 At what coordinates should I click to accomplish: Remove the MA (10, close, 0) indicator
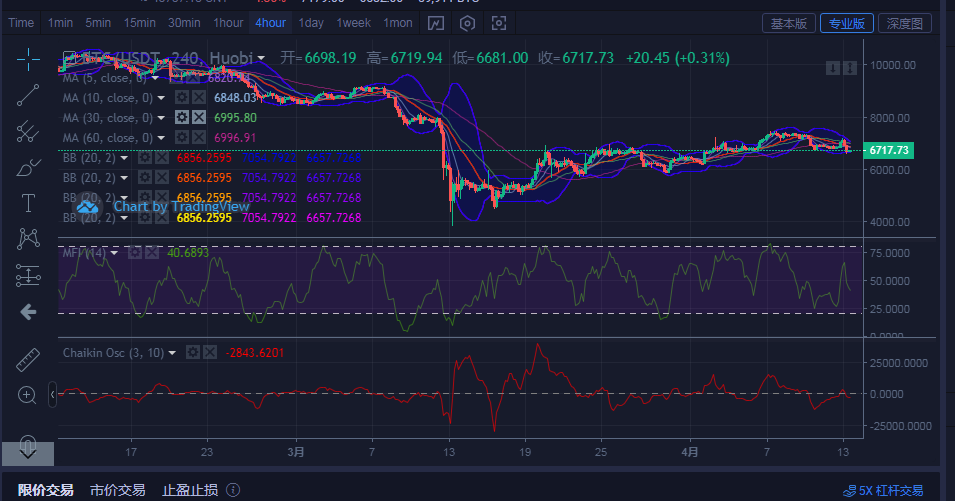199,97
